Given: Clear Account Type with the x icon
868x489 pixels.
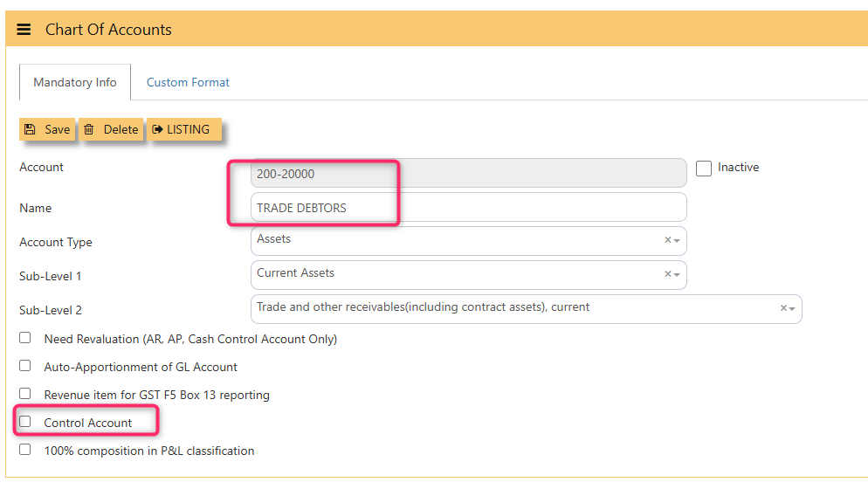Looking at the screenshot, I should (x=667, y=240).
